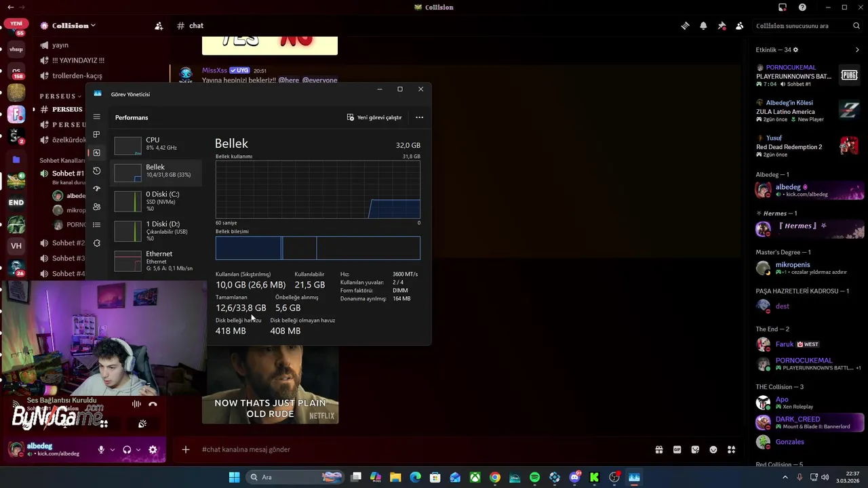Viewport: 868px width, 488px height.
Task: Show hidden system tray icons arrow
Action: pos(785,477)
